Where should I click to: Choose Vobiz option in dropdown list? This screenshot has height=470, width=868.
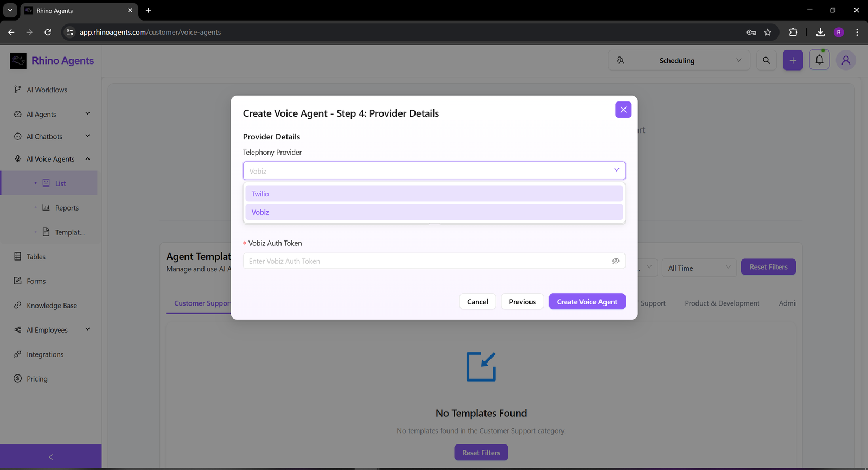tap(433, 212)
